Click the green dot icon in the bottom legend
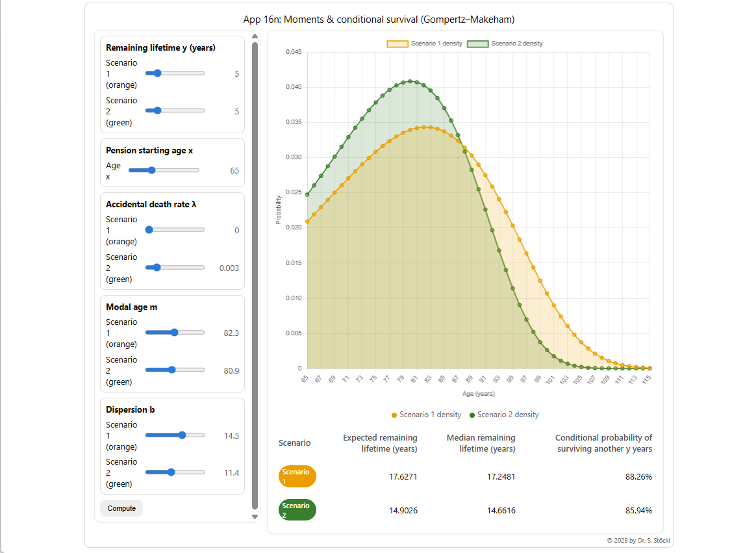The height and width of the screenshot is (553, 756). tap(471, 415)
